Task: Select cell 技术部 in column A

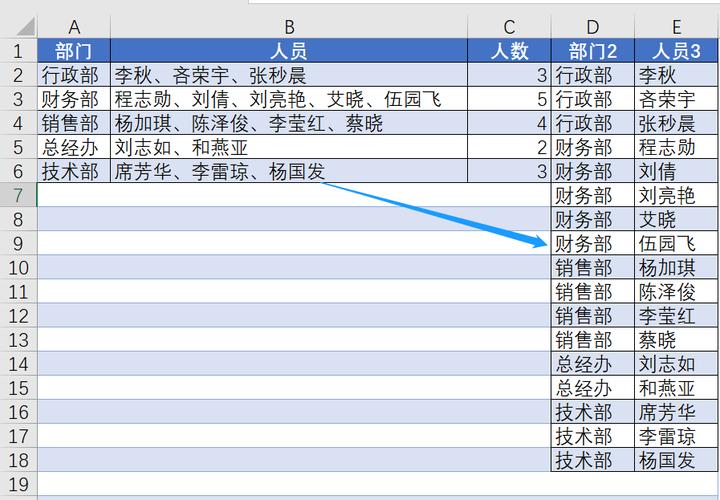Action: [74, 171]
